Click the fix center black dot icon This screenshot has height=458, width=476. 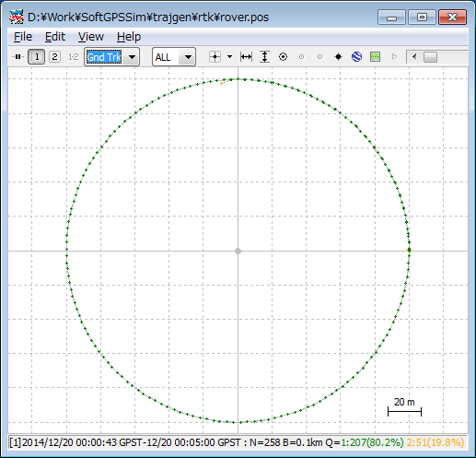click(x=338, y=57)
